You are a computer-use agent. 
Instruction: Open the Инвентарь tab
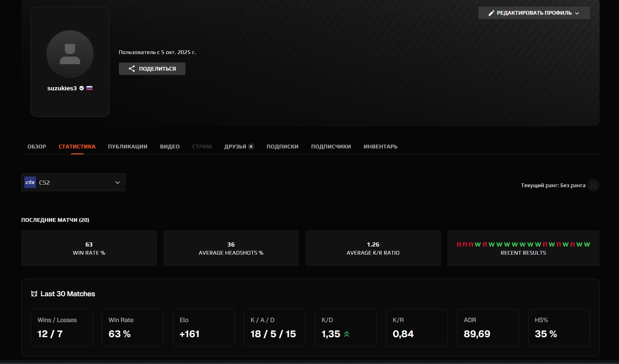[380, 147]
